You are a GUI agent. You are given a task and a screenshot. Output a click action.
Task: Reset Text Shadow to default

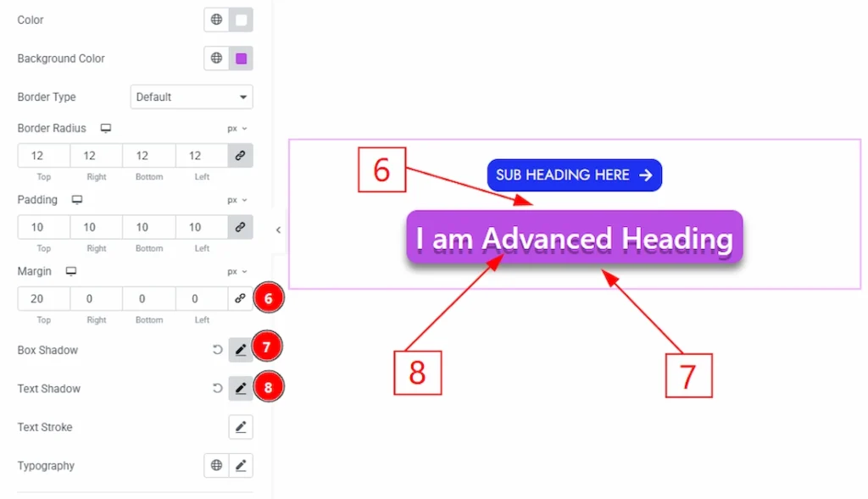(x=217, y=389)
